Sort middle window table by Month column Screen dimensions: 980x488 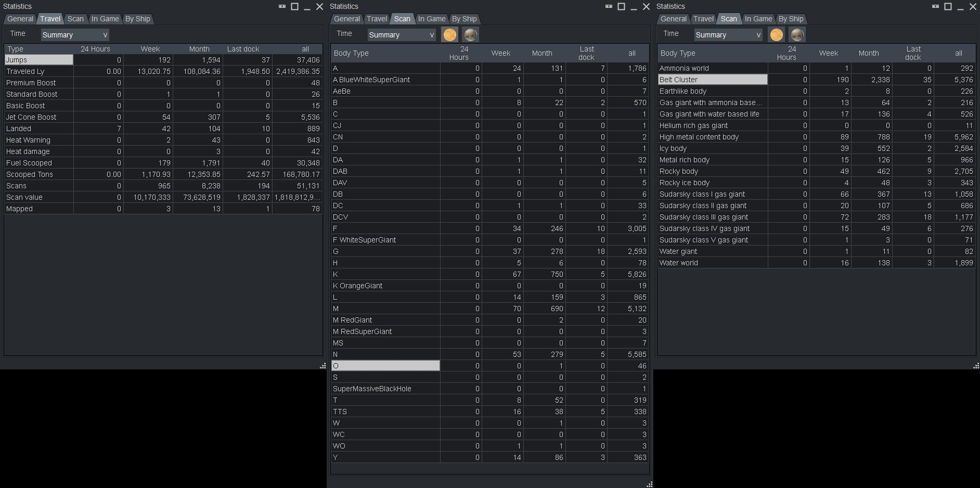pyautogui.click(x=545, y=53)
